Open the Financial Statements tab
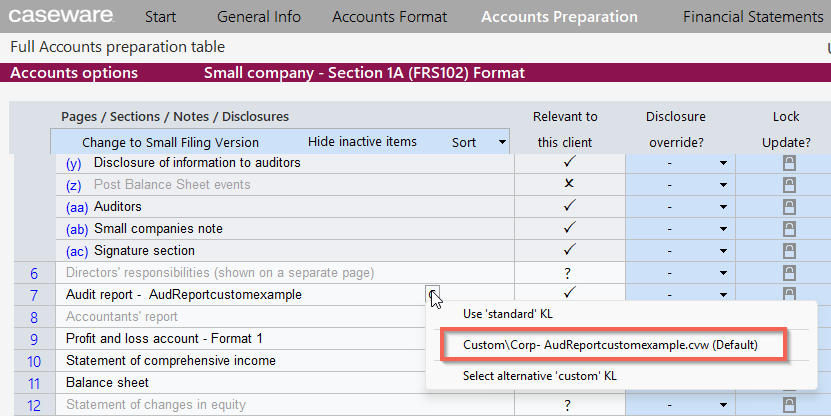 (753, 16)
